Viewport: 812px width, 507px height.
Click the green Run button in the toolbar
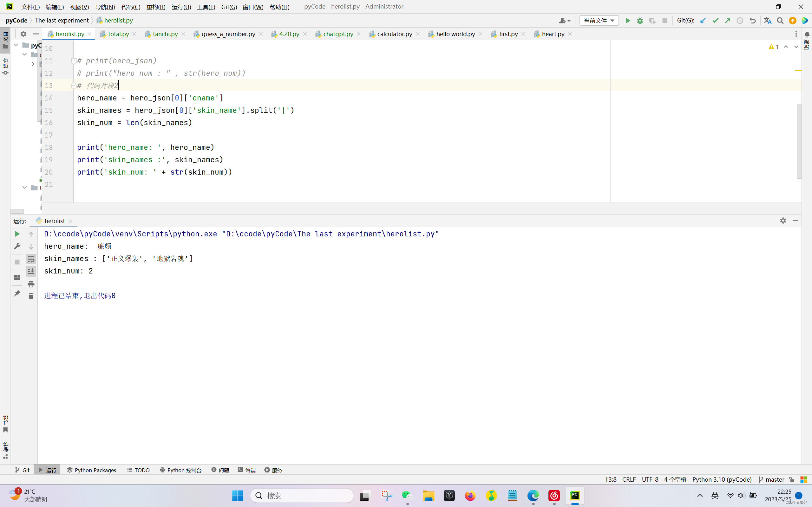pos(627,21)
